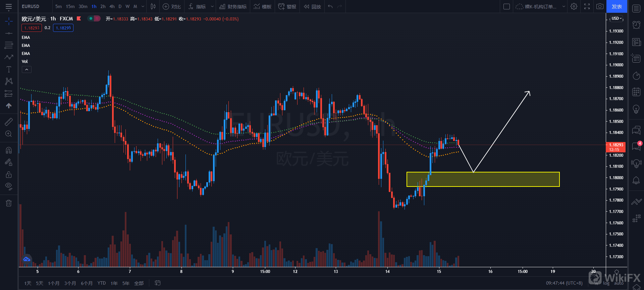Click the yellow highlighted rectangle zone
The image size is (644, 290).
[483, 179]
